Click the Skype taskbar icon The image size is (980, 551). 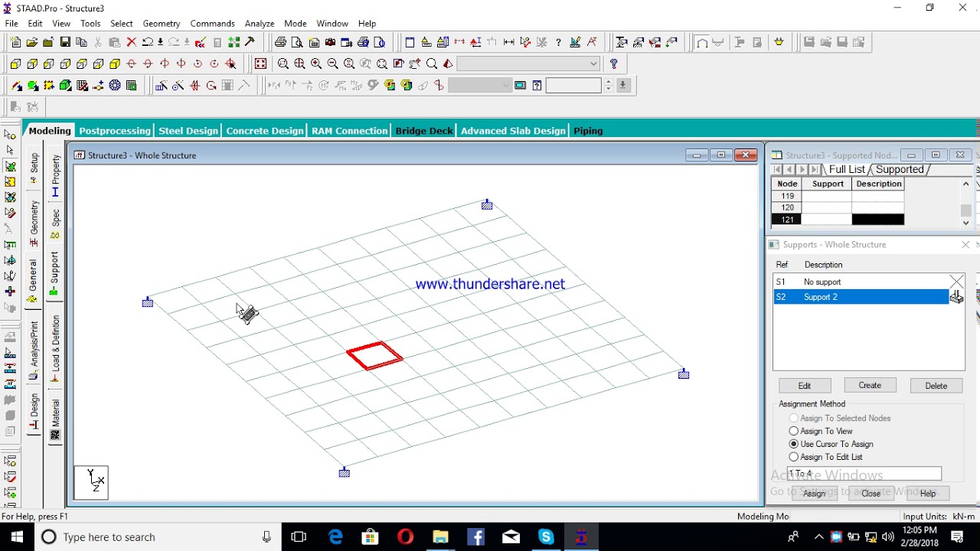pos(546,537)
